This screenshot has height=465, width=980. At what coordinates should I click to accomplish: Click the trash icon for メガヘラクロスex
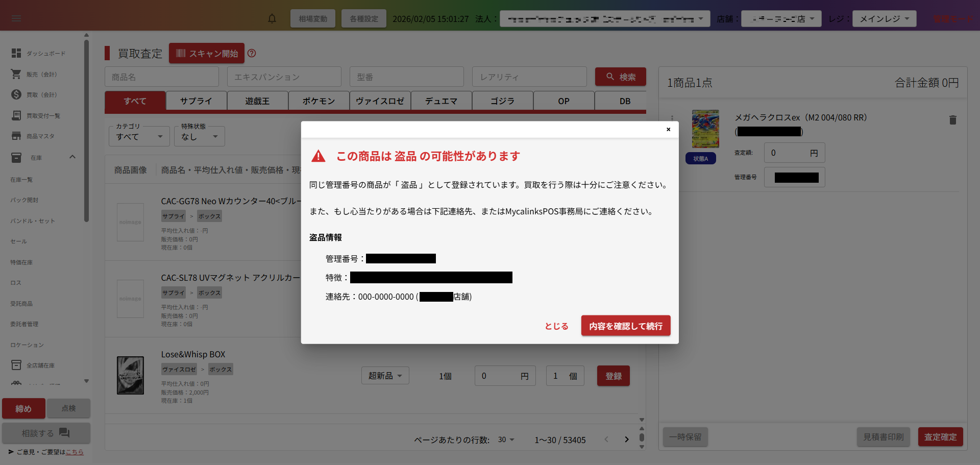tap(952, 120)
